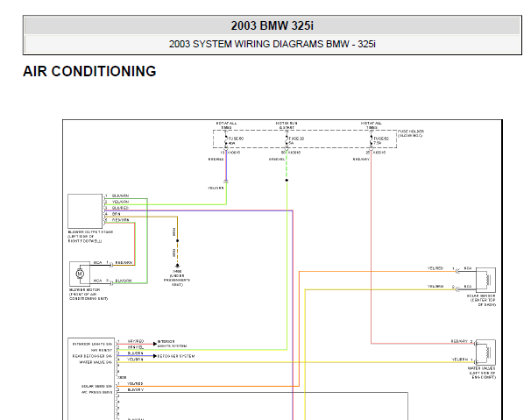
Task: Select 'HOT IN RUN & START' label
Action: tap(287, 125)
